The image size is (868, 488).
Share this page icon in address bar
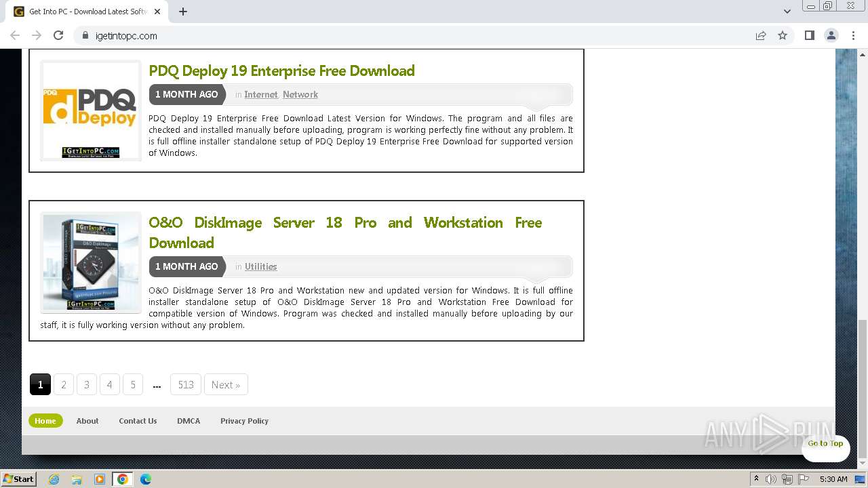coord(761,35)
